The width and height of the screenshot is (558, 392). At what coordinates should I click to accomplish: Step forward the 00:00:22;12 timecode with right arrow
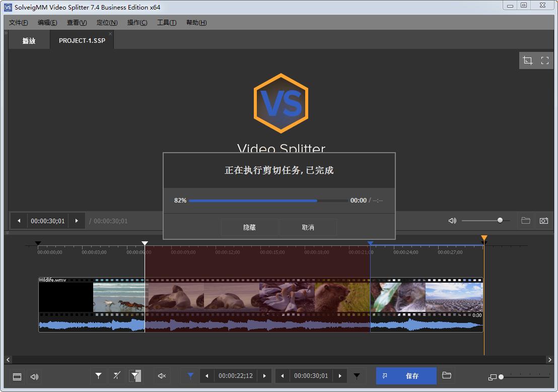click(x=265, y=376)
